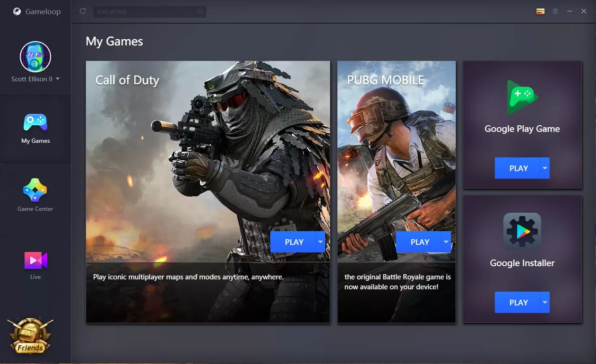Click the My Games heading
Image resolution: width=596 pixels, height=364 pixels.
(x=114, y=42)
